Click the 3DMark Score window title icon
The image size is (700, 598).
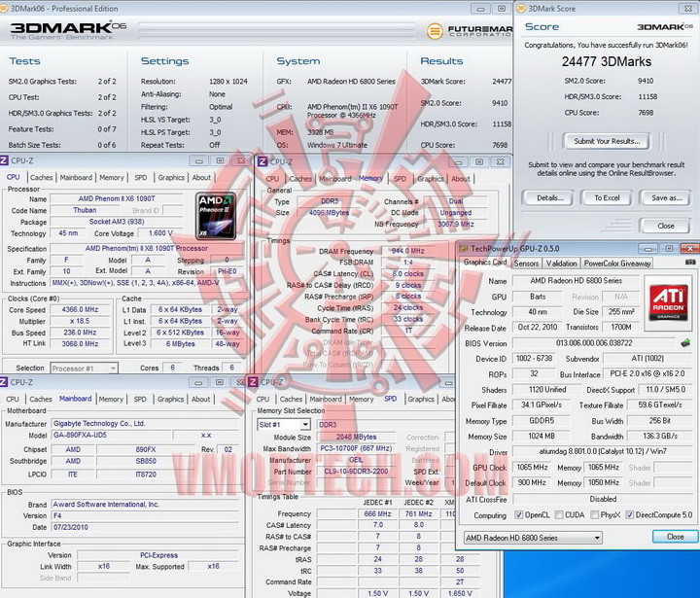pyautogui.click(x=520, y=9)
